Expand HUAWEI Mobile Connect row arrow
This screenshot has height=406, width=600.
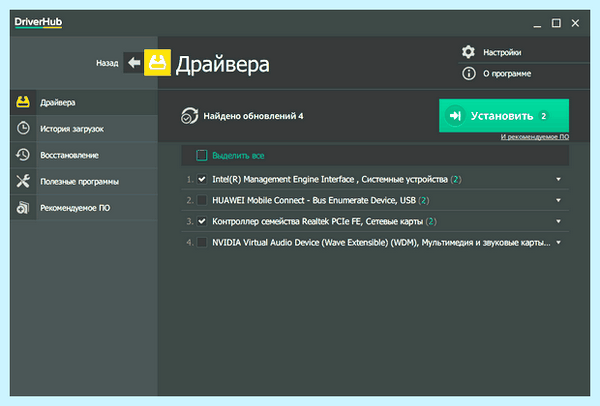point(558,200)
